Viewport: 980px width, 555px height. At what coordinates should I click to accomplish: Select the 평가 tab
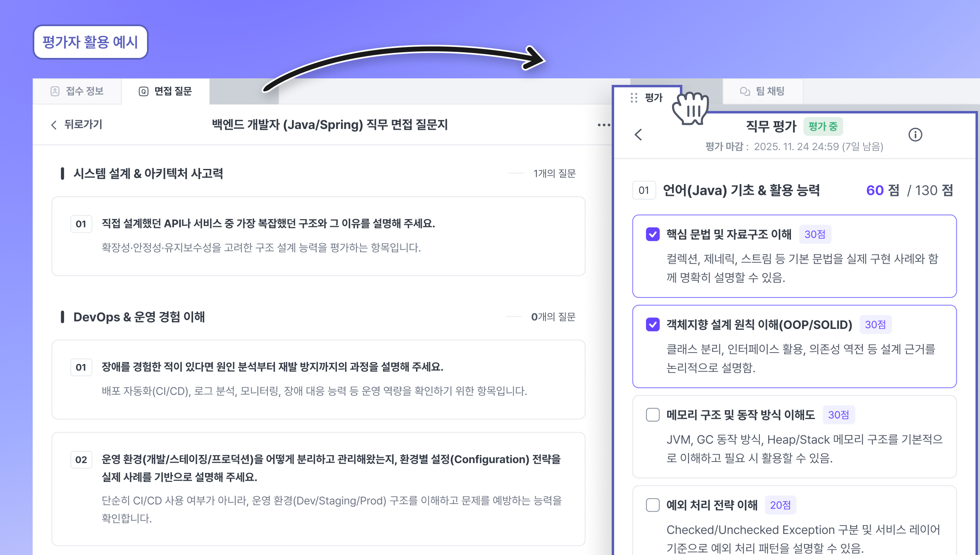pos(653,98)
